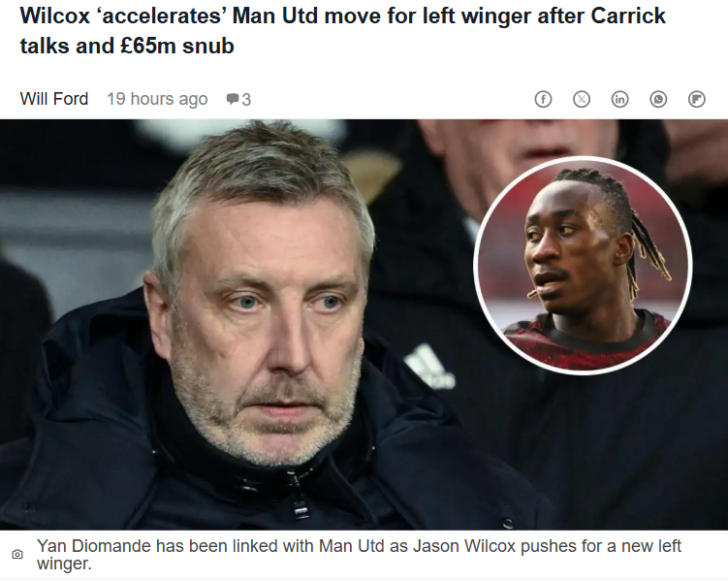The image size is (728, 581).
Task: Click the word 'Carrick' in the headline
Action: click(x=628, y=16)
